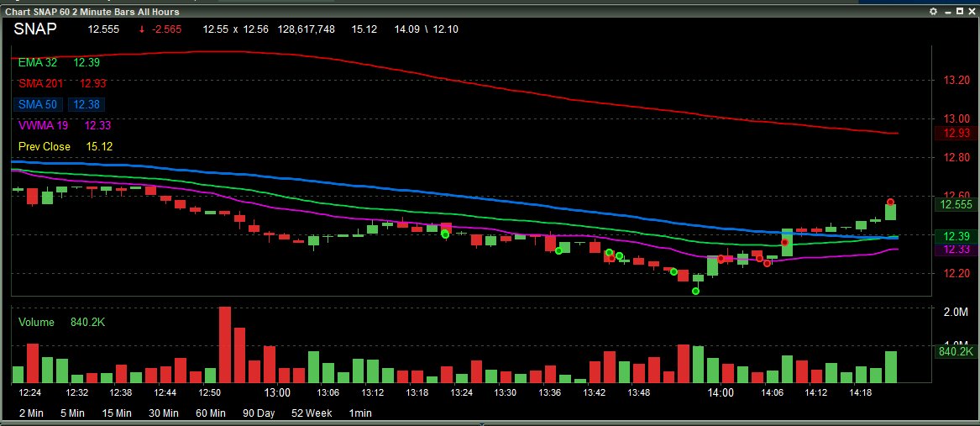Click the EMA 32 value 12.39
Screen dimensions: 980x426
[86, 62]
